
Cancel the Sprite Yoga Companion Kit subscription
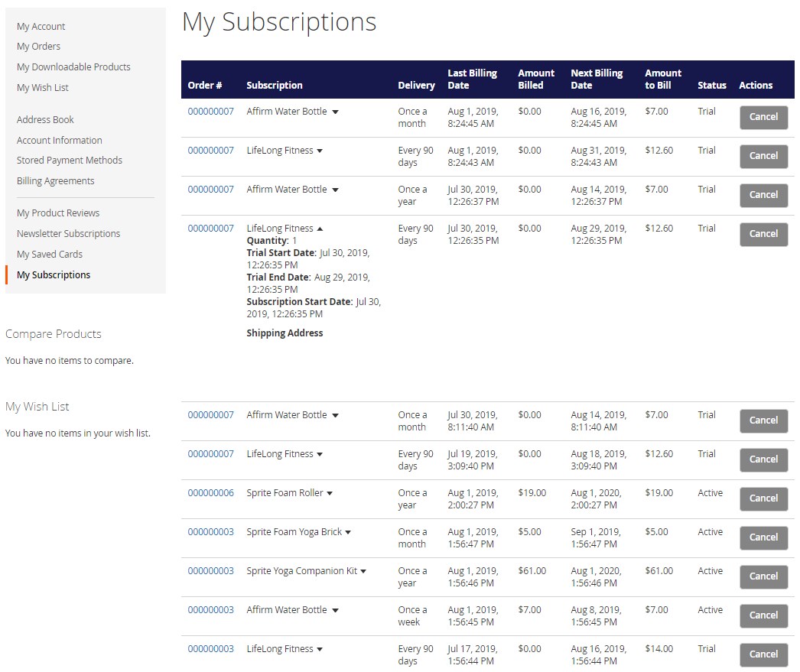click(763, 576)
